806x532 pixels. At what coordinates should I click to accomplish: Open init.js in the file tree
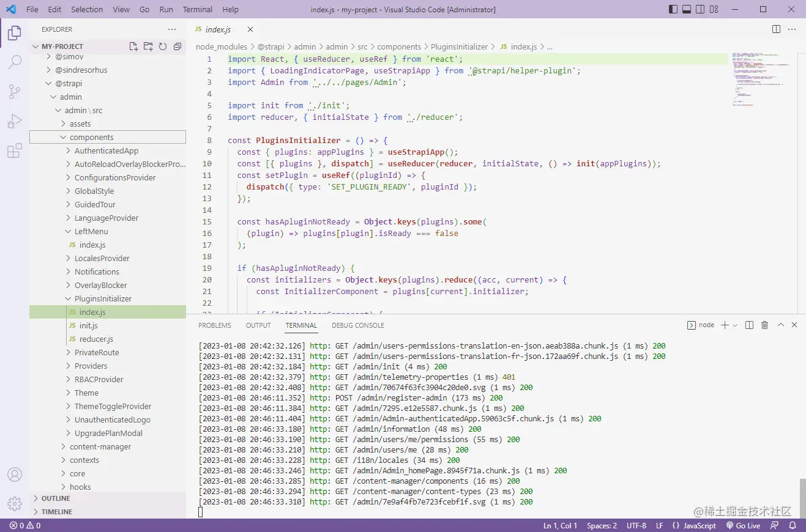[108, 325]
